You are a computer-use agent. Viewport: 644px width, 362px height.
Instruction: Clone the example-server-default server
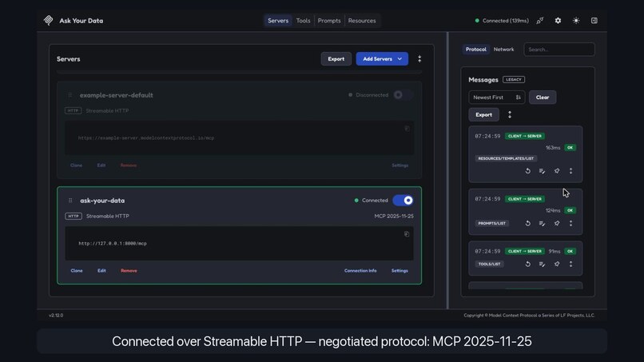pyautogui.click(x=77, y=165)
